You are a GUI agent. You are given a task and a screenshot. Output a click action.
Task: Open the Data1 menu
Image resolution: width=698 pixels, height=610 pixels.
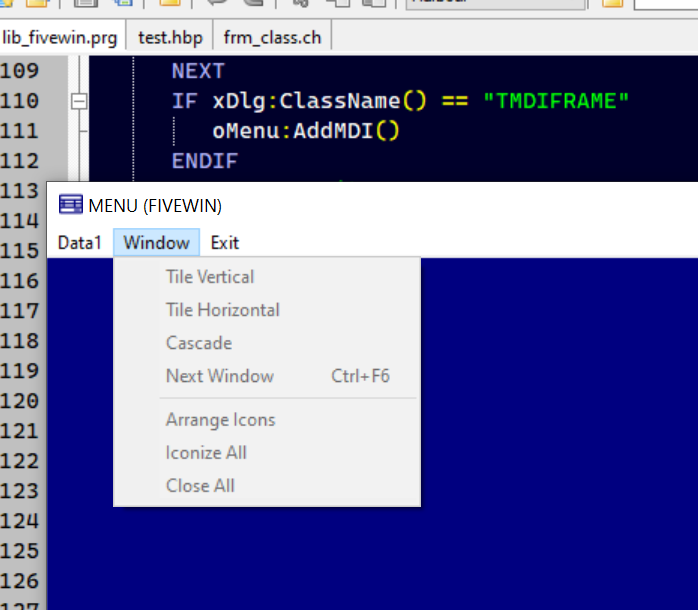(80, 243)
